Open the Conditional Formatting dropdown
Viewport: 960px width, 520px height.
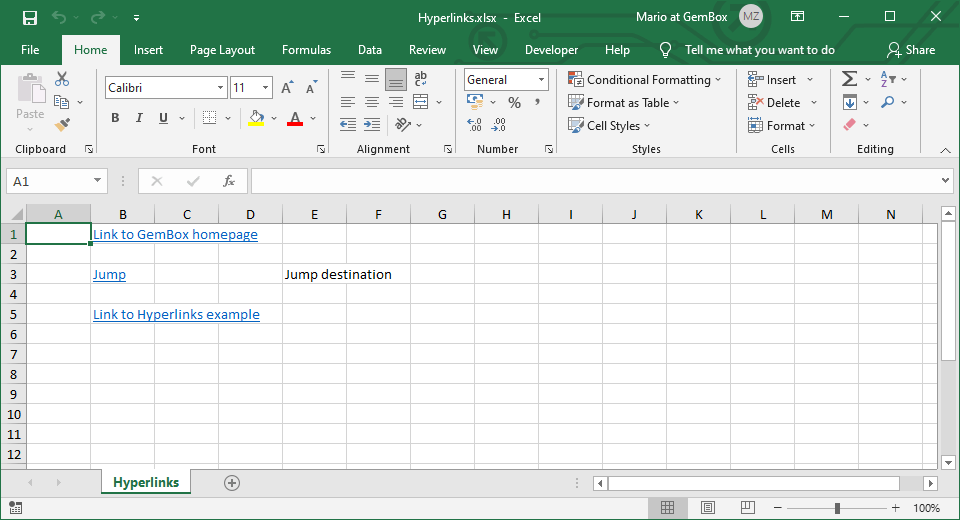coord(645,80)
